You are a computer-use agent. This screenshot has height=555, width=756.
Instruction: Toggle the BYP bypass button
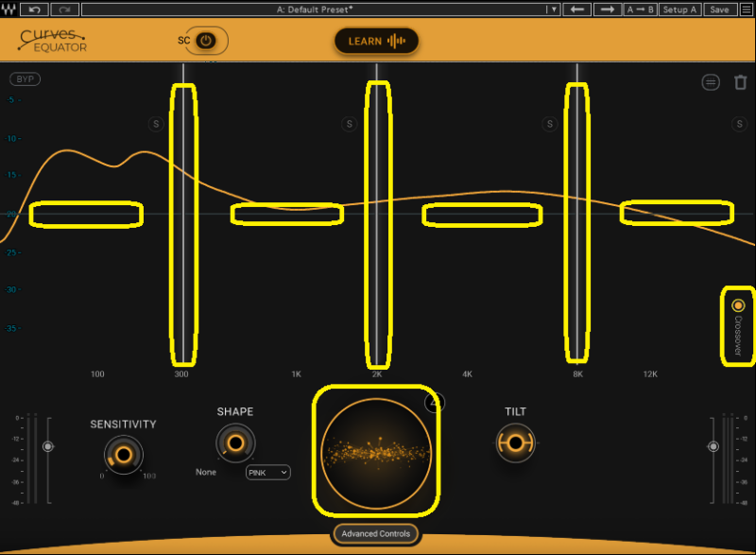point(26,79)
